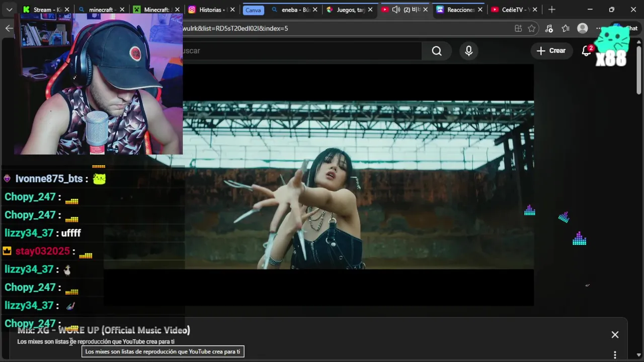This screenshot has width=644, height=362.
Task: Click the scrollbar down arrow
Action: 639,355
